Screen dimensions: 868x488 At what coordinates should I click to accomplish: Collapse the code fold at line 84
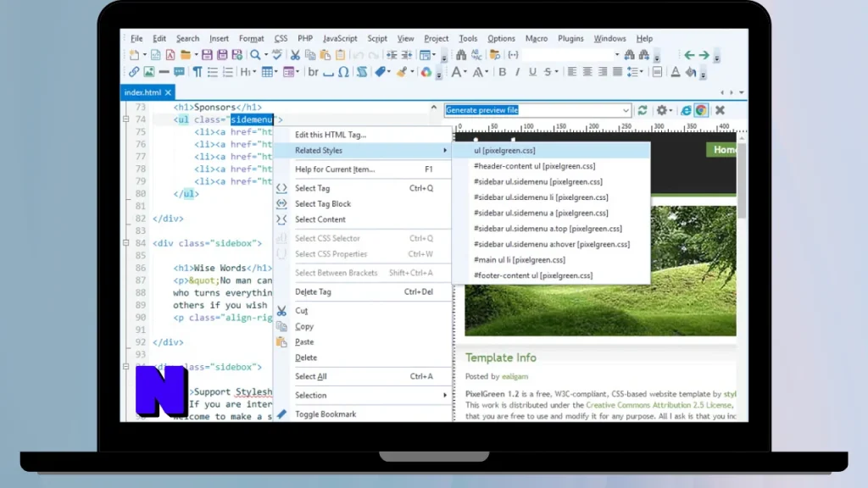pyautogui.click(x=125, y=243)
